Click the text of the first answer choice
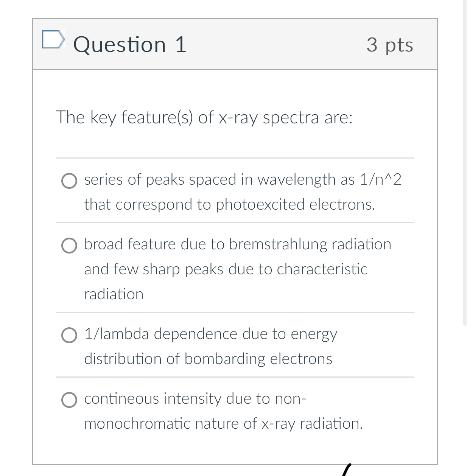 coord(243,192)
